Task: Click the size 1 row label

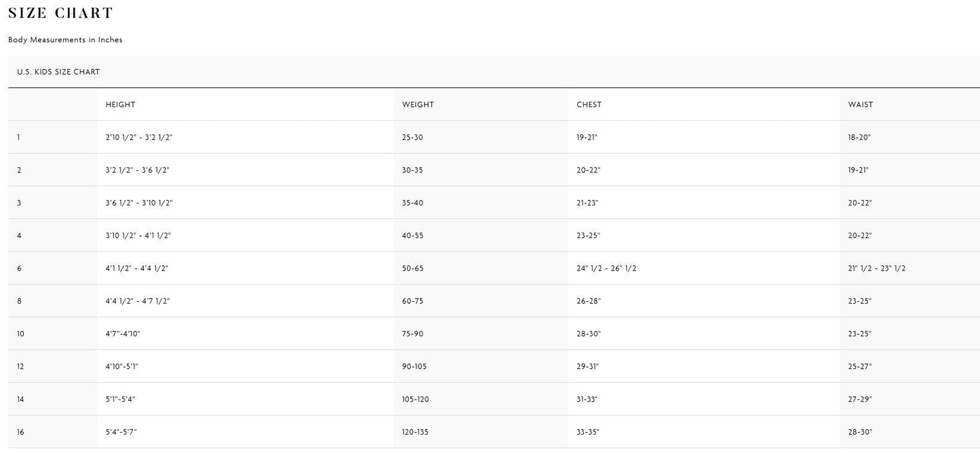Action: pos(19,138)
